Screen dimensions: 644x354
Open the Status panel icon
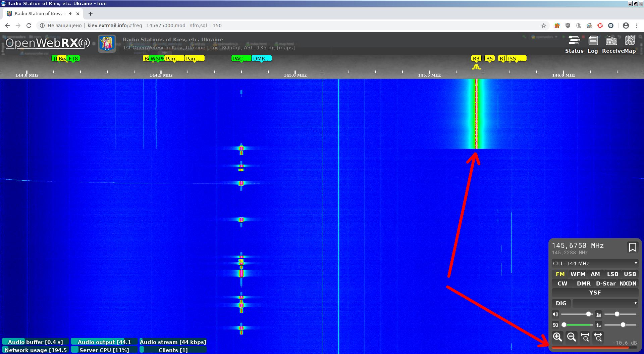pos(574,41)
